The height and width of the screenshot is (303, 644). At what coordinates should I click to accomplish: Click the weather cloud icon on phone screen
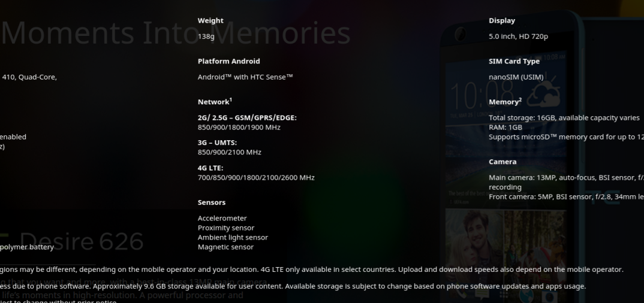(543, 94)
